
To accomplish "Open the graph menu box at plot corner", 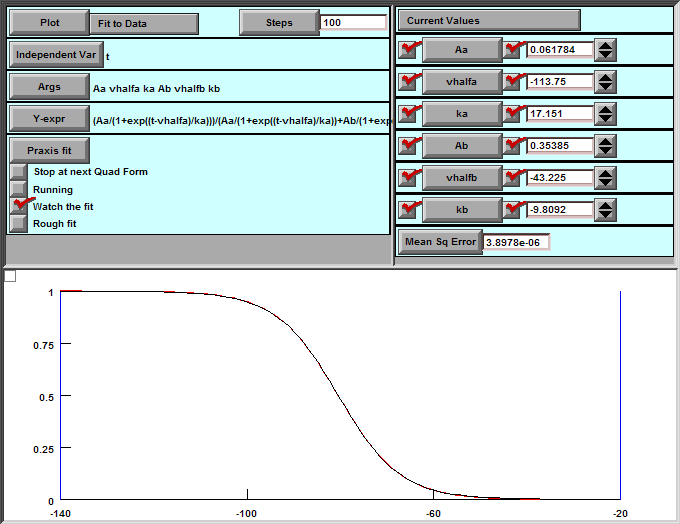I will pyautogui.click(x=10, y=276).
